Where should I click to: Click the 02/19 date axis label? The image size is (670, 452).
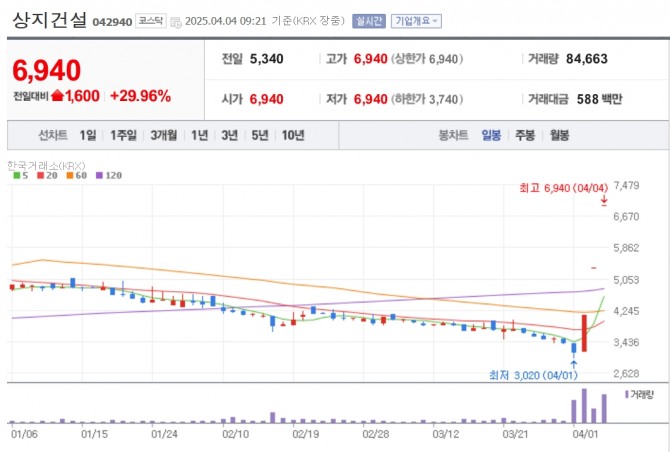click(306, 434)
